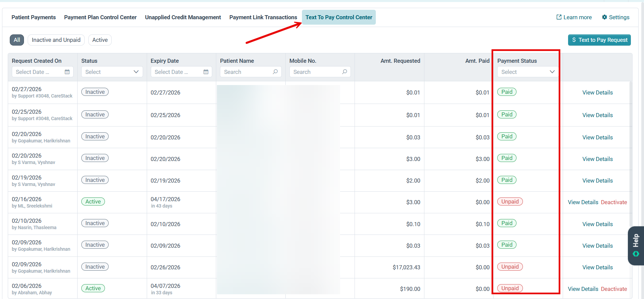Open the Expiry Date select date field

(181, 72)
